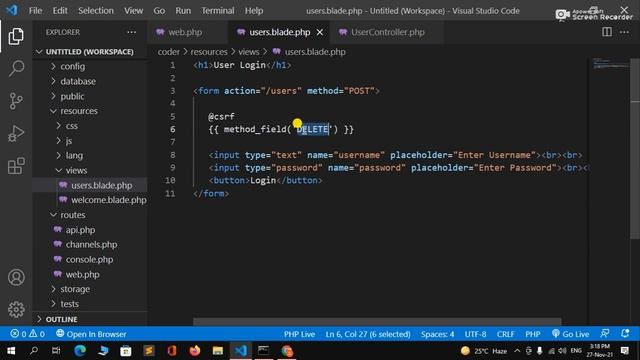Open Chrome from taskbar
Image resolution: width=640 pixels, height=360 pixels.
[287, 351]
